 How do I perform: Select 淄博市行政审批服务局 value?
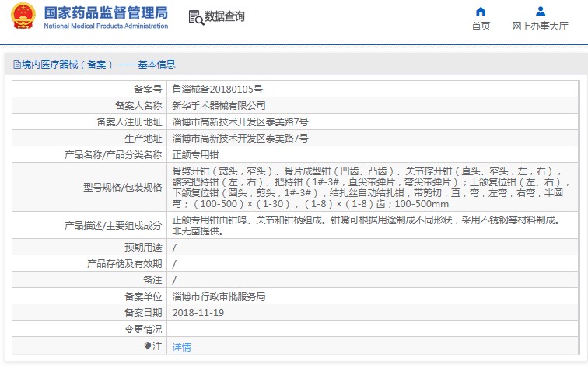click(219, 297)
